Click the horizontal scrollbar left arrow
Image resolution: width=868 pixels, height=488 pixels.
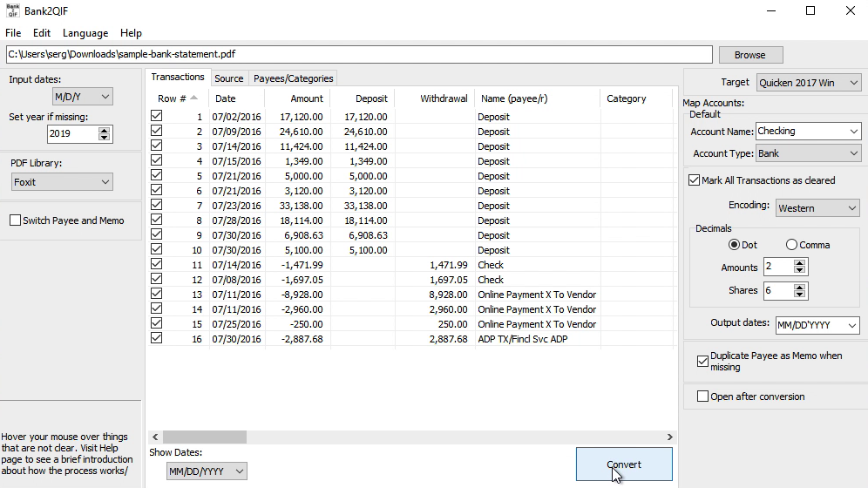tap(155, 437)
